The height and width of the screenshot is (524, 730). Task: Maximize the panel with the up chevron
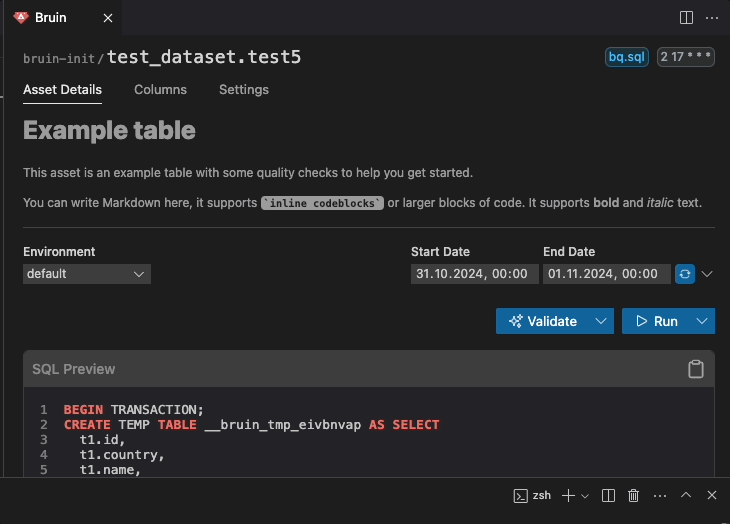(686, 495)
